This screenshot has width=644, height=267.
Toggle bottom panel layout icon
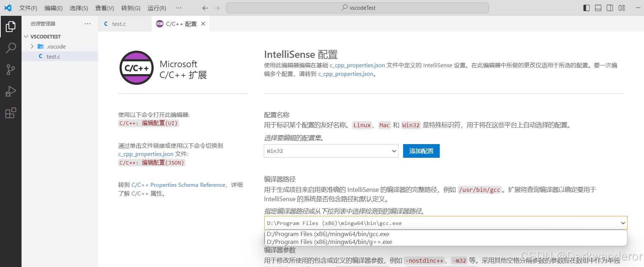(x=598, y=8)
